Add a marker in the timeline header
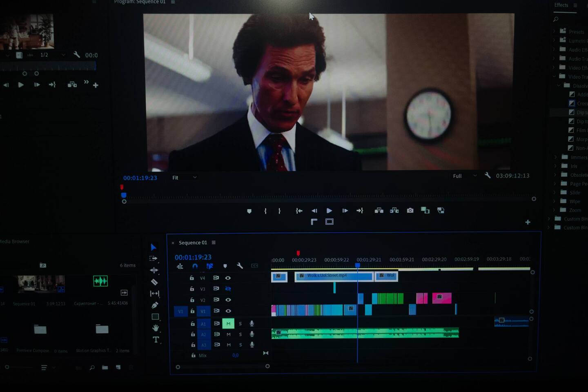 pos(225,266)
